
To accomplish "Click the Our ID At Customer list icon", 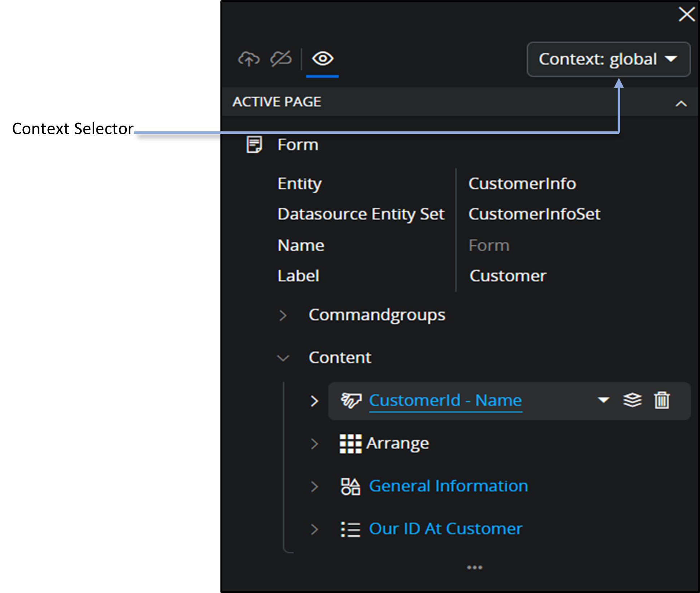I will coord(350,529).
